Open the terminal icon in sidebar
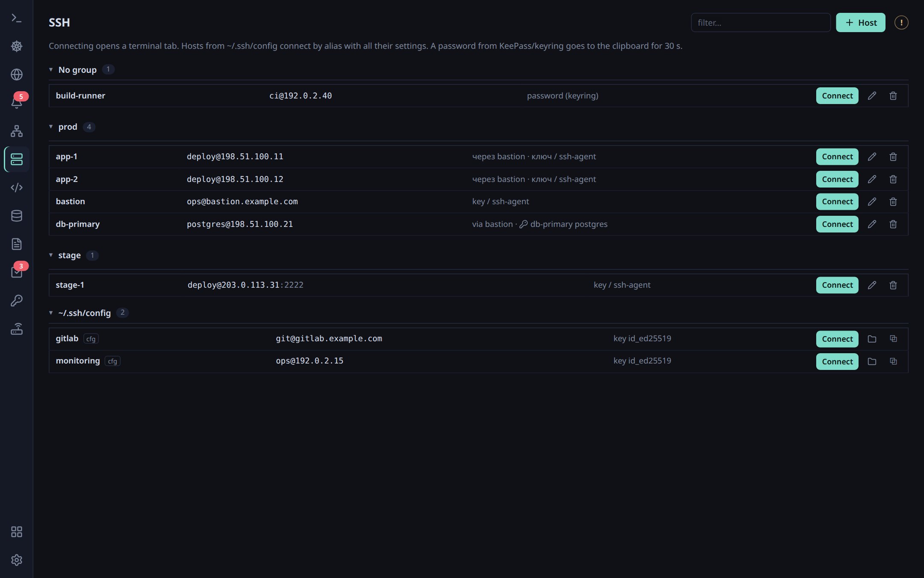924x578 pixels. coord(17,18)
